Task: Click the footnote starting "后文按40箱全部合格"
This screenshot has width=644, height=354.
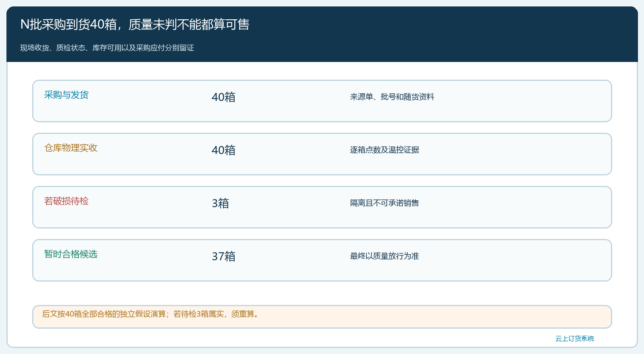Action: (151, 314)
